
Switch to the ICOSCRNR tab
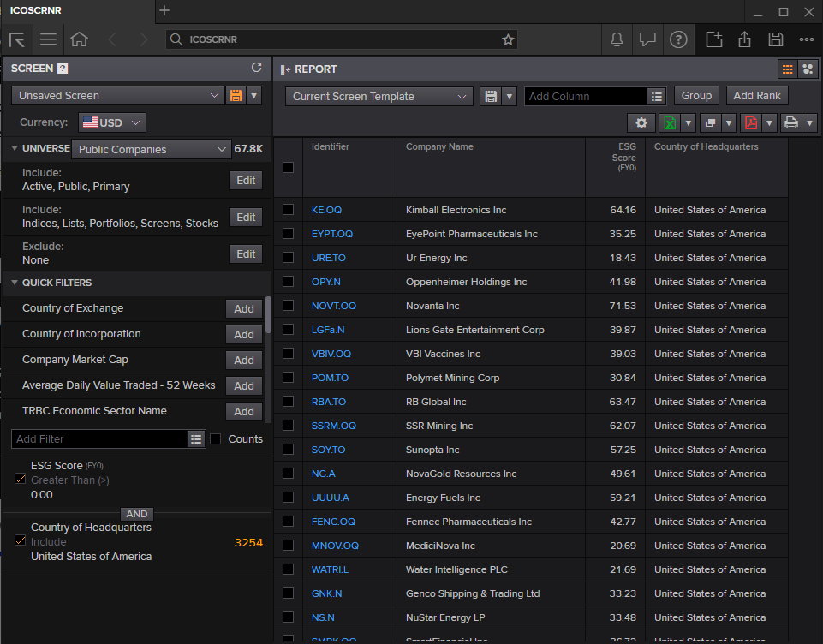[36, 10]
